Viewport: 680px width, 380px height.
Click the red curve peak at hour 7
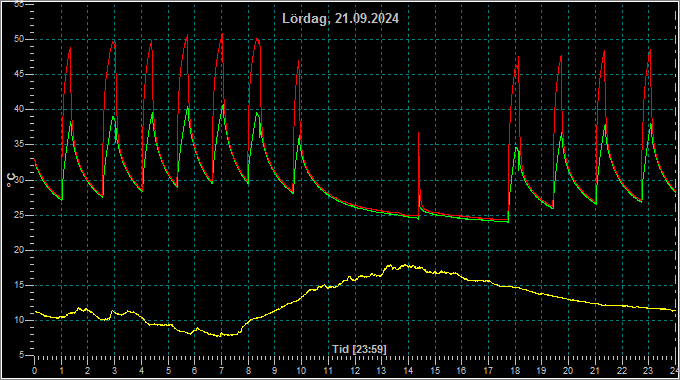tap(222, 34)
